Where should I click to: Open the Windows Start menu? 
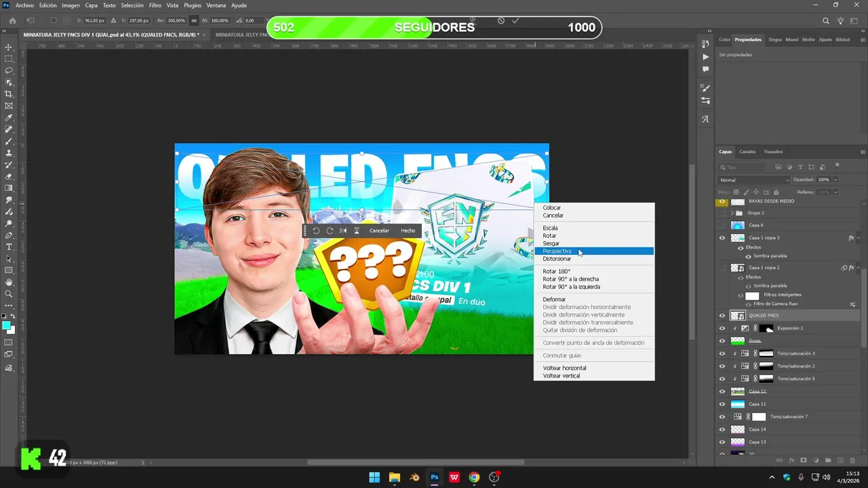tap(374, 477)
